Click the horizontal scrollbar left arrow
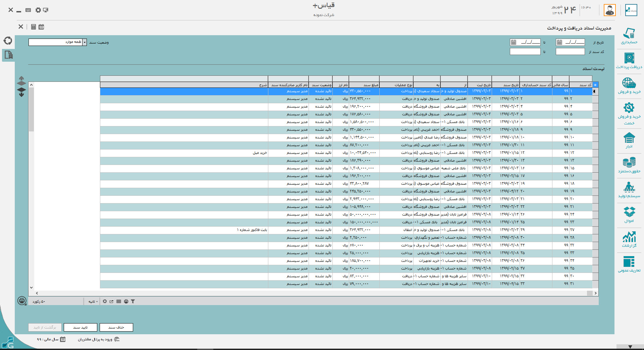Viewport: 644px width, 350px height. [37, 293]
